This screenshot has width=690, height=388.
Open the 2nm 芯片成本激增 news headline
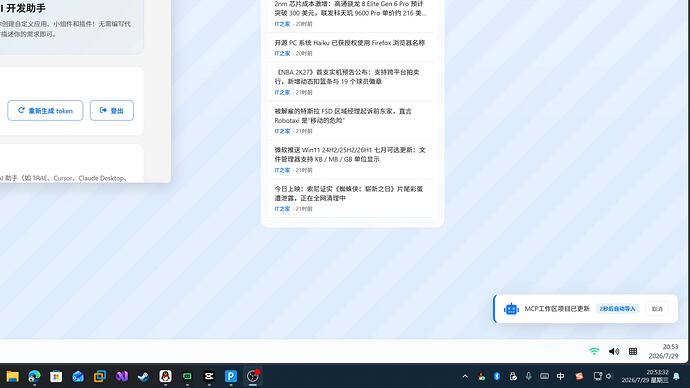tap(351, 8)
